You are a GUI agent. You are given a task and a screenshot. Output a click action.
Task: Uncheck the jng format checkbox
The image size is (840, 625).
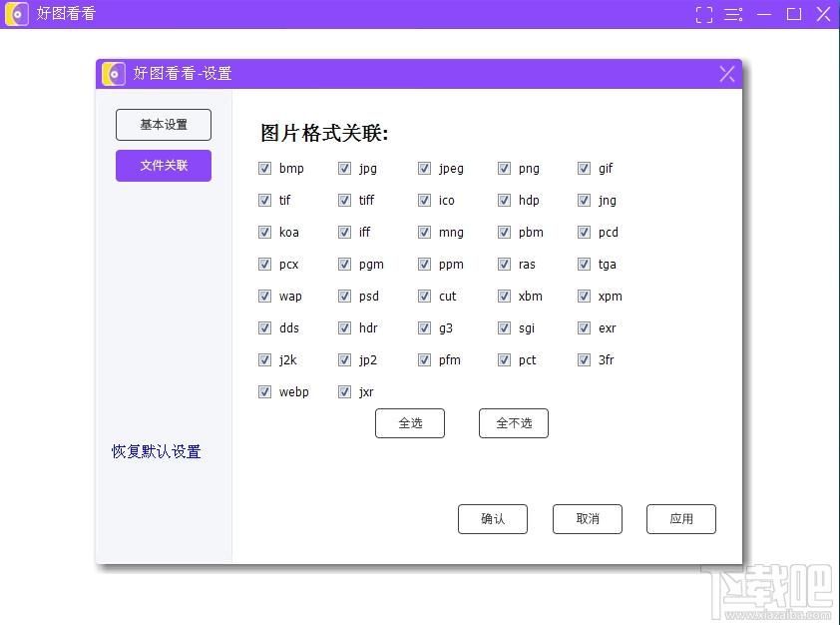coord(584,201)
